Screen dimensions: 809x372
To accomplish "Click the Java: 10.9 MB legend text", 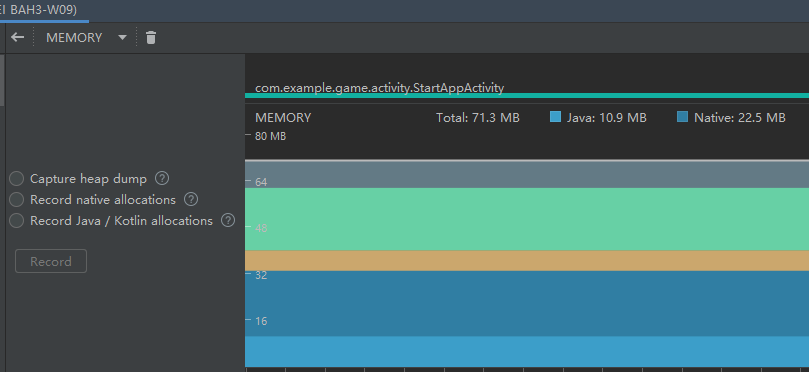I will coord(606,118).
